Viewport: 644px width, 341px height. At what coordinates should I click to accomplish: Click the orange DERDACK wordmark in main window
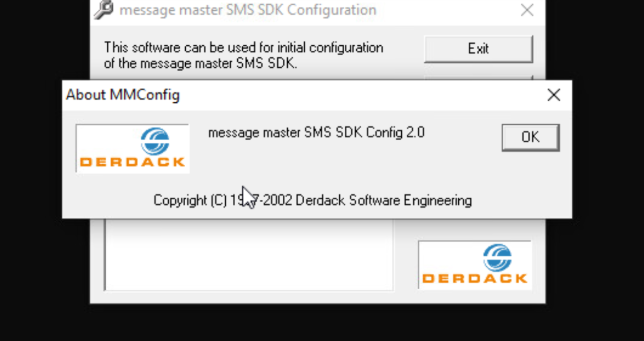coord(475,279)
